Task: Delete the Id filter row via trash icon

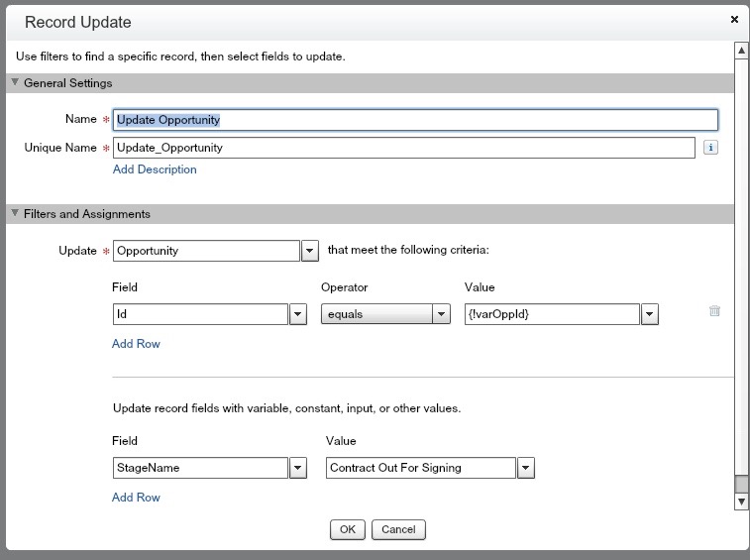Action: coord(714,310)
